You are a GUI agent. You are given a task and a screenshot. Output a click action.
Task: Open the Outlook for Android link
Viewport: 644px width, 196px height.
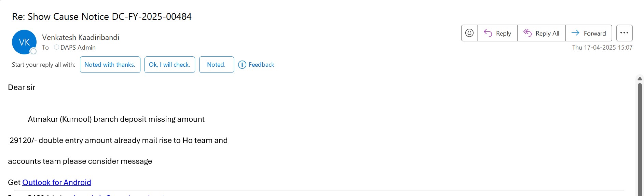57,182
